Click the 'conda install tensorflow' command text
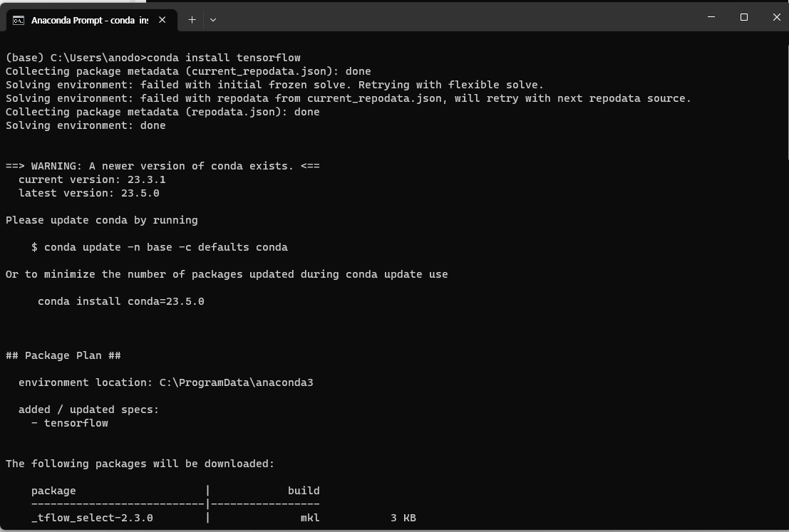The height and width of the screenshot is (532, 789). [x=223, y=58]
